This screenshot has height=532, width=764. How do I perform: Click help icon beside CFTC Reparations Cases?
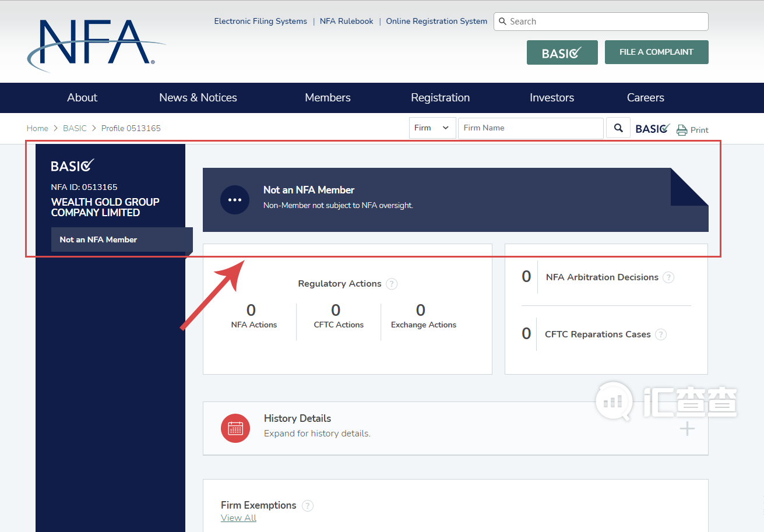pyautogui.click(x=661, y=334)
